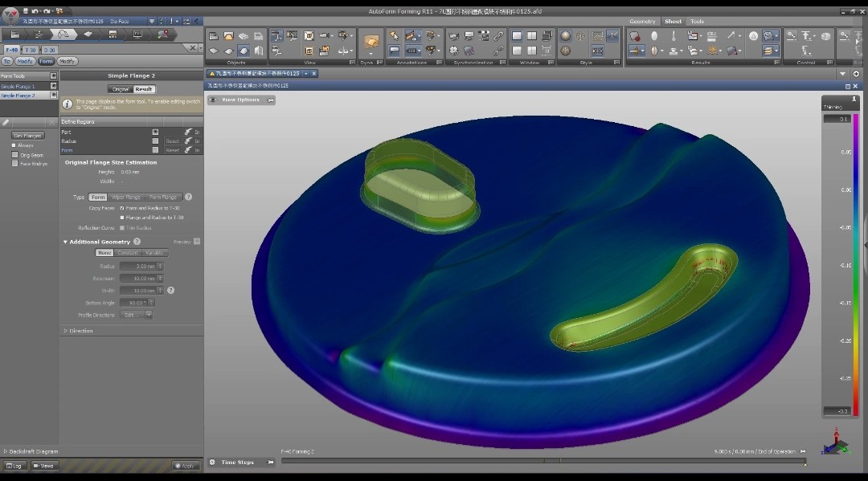Open the first workflow stage icon
Screen dimensions: 868x481
(x=15, y=35)
